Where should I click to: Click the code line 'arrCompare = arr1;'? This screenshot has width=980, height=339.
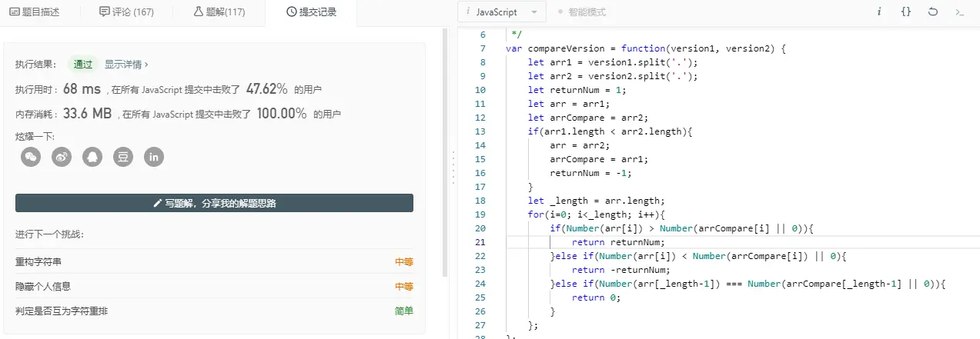[599, 159]
